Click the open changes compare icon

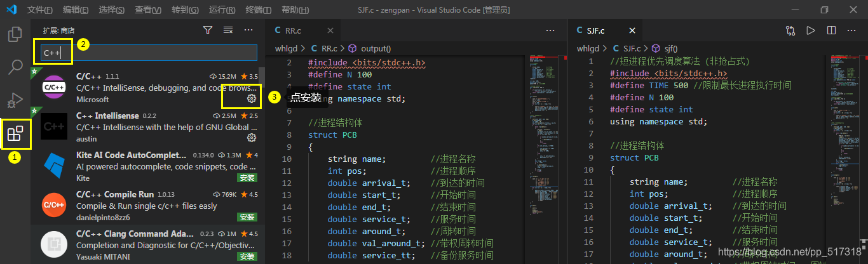point(790,30)
